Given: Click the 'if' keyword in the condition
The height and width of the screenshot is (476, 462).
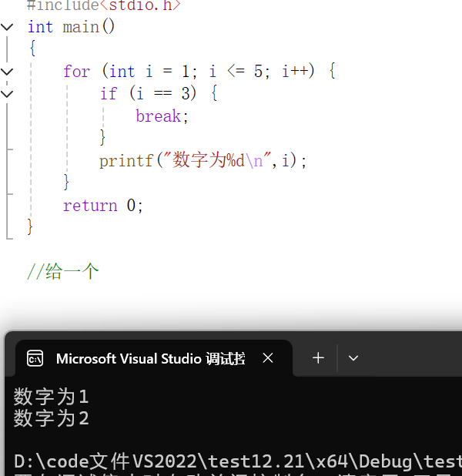Looking at the screenshot, I should [109, 93].
